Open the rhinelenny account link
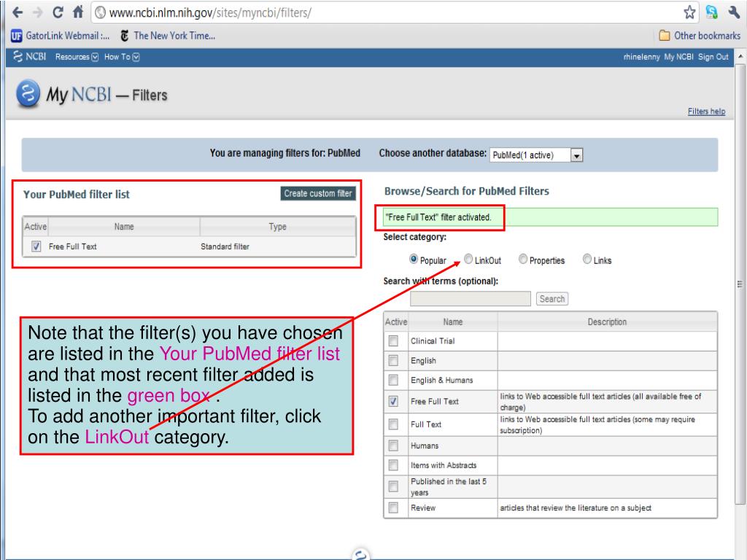The image size is (747, 560). [641, 57]
